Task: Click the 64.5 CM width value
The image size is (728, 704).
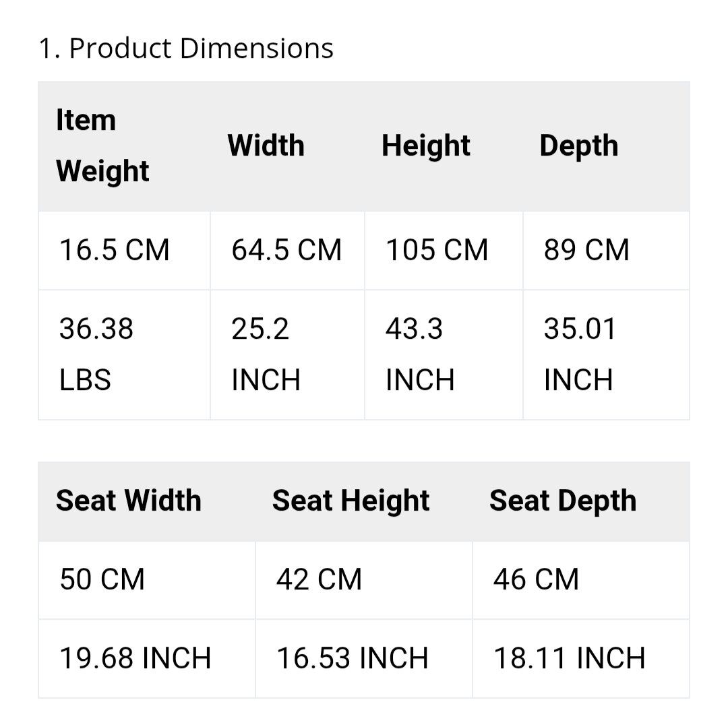Action: 286,250
